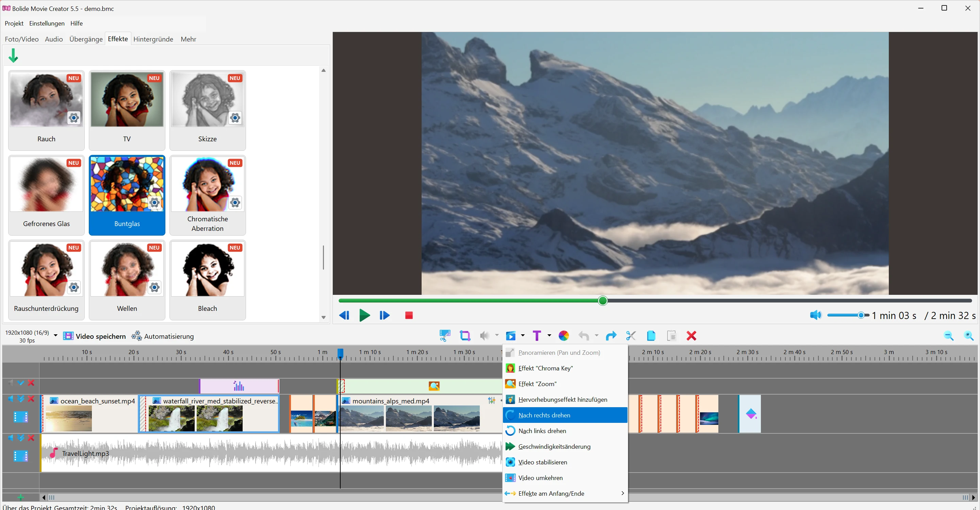Zoom in the timeline with magnifier
The image size is (980, 510).
[x=968, y=336]
